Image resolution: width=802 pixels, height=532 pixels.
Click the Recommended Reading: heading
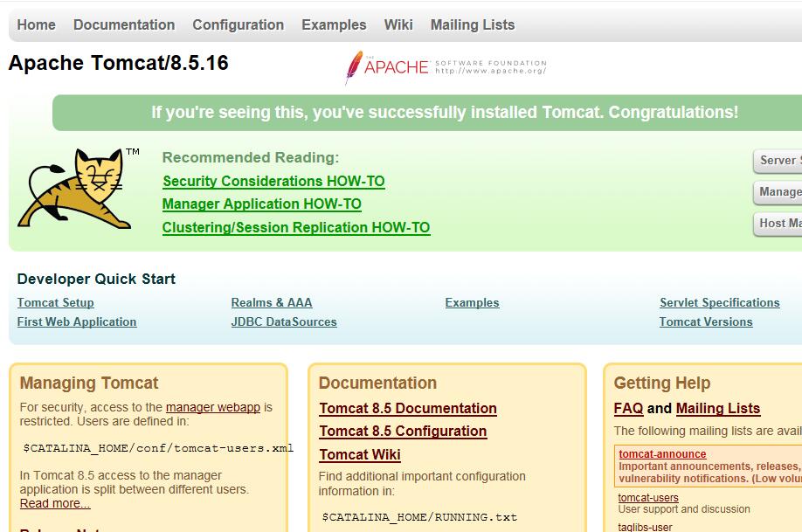251,157
